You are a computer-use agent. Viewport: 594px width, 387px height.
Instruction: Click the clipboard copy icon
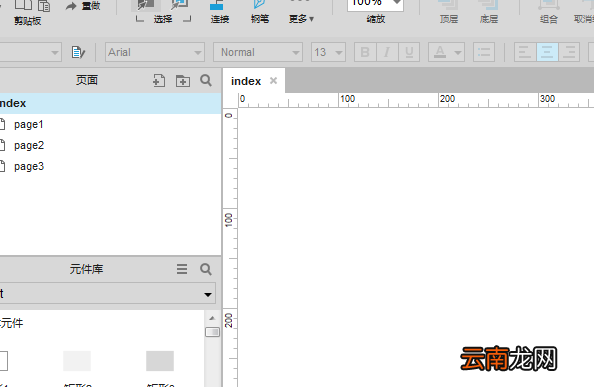[23, 5]
